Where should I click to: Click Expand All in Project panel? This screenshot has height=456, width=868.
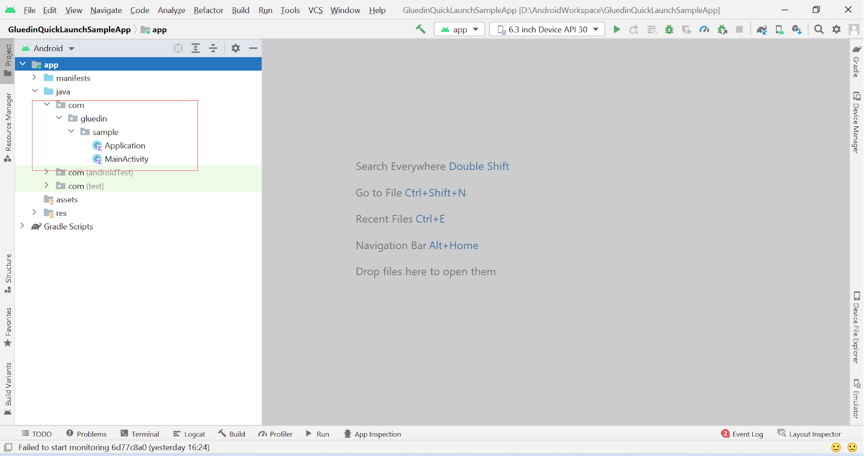[x=196, y=48]
